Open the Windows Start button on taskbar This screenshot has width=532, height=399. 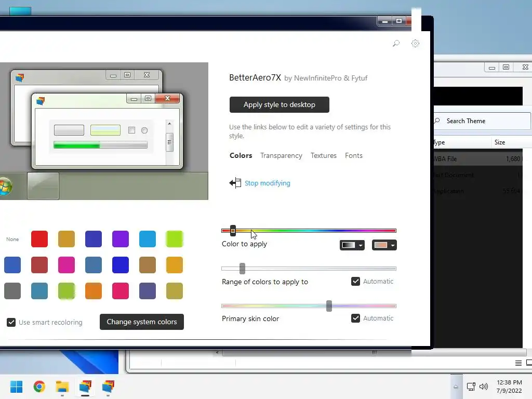[16, 387]
